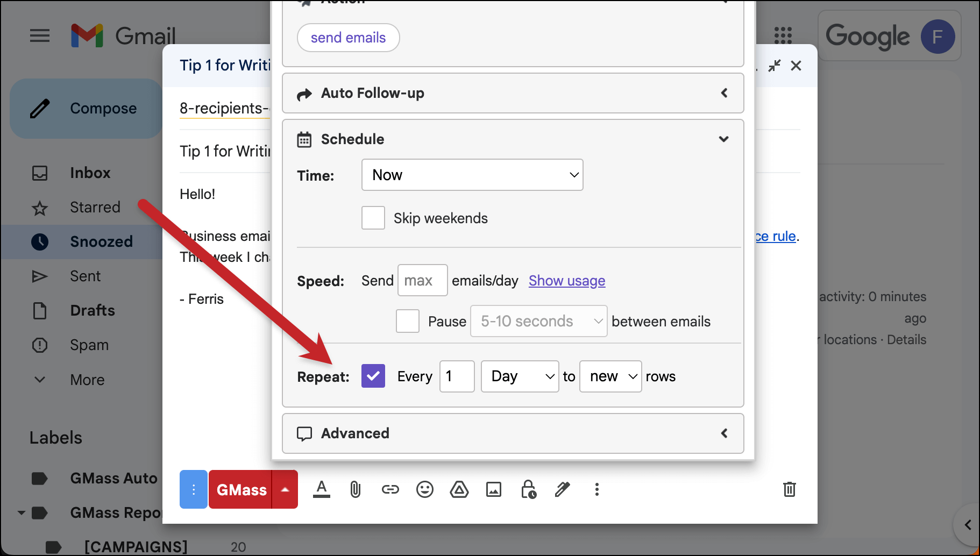Open the Details activity link

tap(906, 340)
